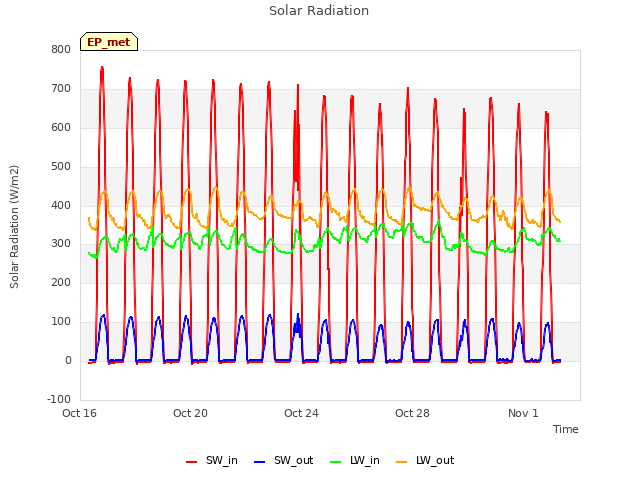The width and height of the screenshot is (640, 480).
Task: Click the 300 y-axis tick label
Action: [61, 244]
